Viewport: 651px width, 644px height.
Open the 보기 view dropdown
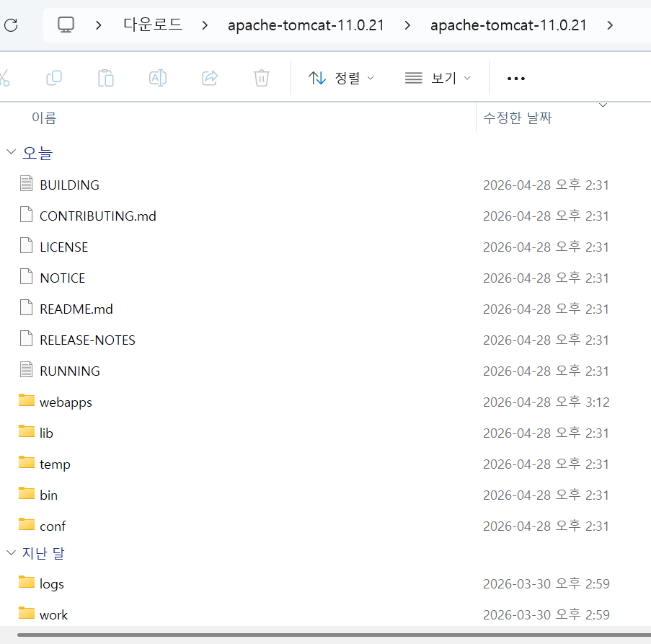[438, 78]
